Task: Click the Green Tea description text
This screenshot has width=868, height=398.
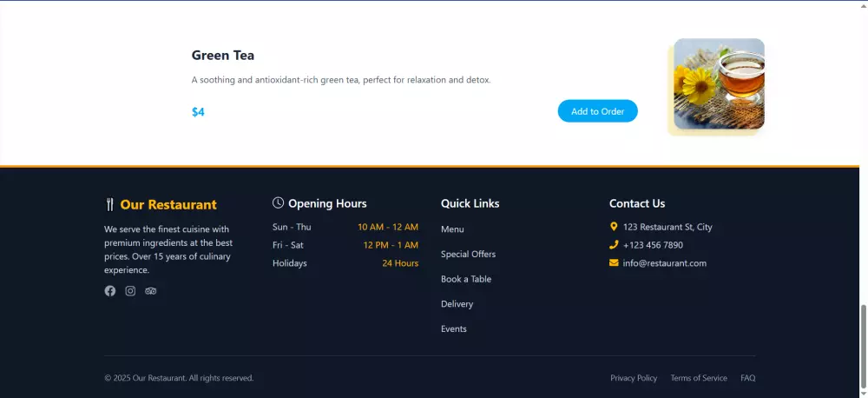Action: [x=341, y=80]
